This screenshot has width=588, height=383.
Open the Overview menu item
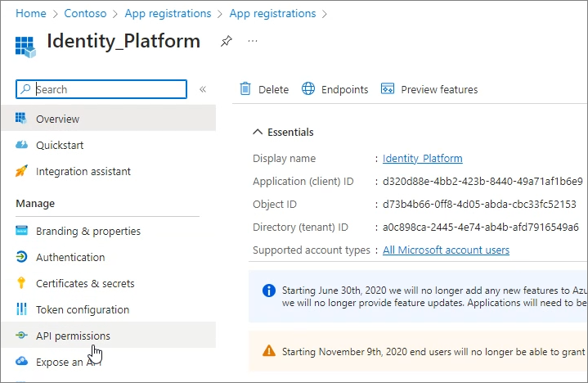click(x=57, y=119)
